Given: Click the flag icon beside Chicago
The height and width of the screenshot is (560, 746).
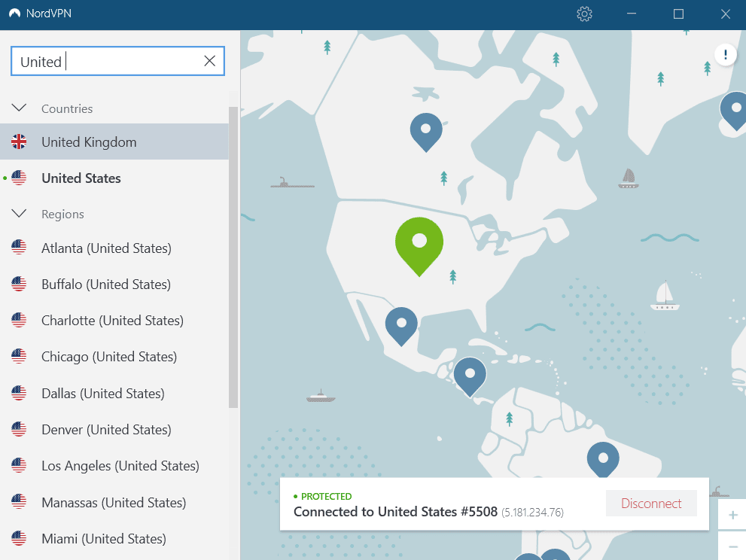Looking at the screenshot, I should [19, 356].
